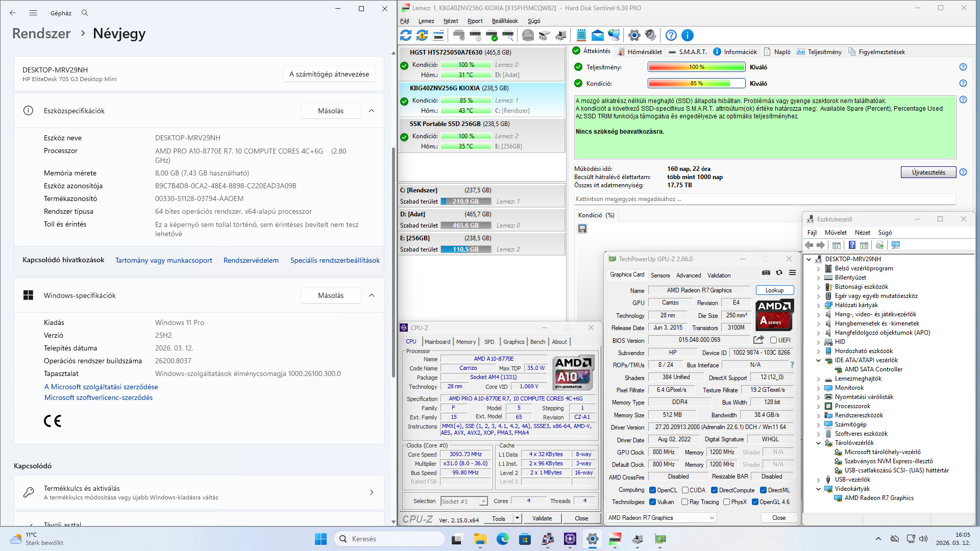
Task: Click the blue info circle toolbar icon
Action: click(x=688, y=35)
